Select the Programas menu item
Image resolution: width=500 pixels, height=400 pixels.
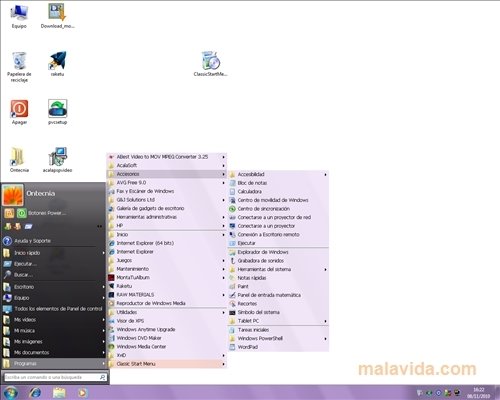(x=54, y=363)
